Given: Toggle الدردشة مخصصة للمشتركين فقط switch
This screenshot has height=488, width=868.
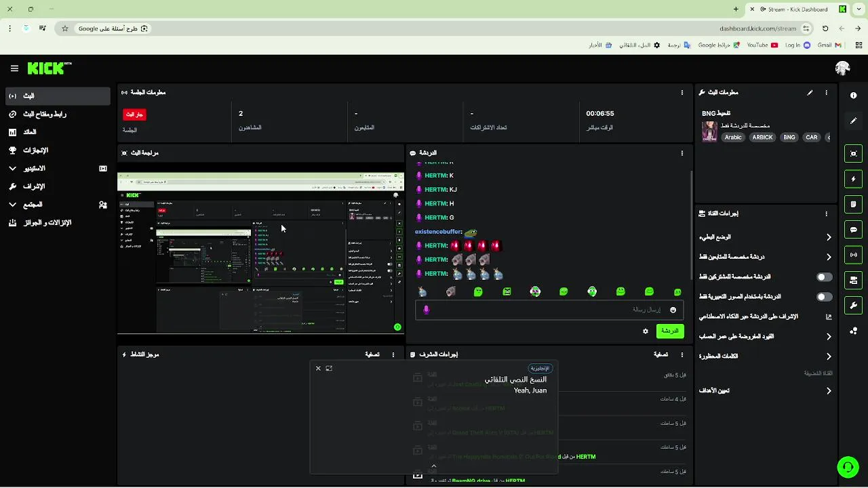Looking at the screenshot, I should 824,277.
